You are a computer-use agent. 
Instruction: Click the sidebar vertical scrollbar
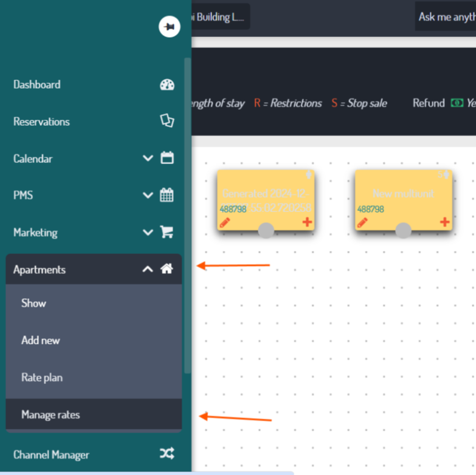tap(187, 216)
